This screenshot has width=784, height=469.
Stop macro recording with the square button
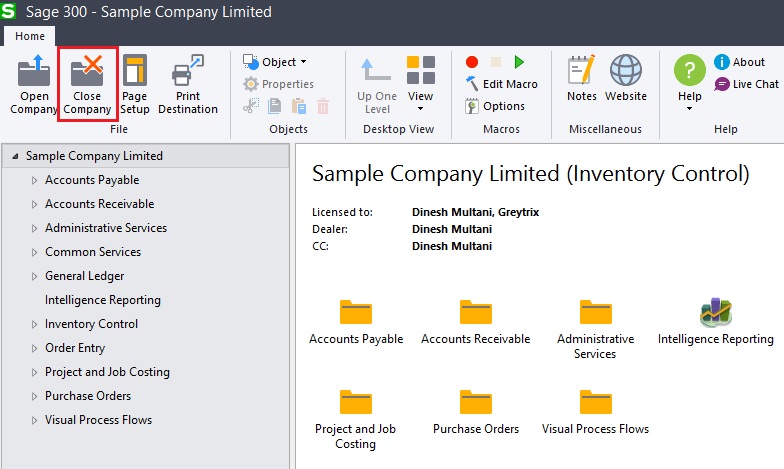coord(496,62)
